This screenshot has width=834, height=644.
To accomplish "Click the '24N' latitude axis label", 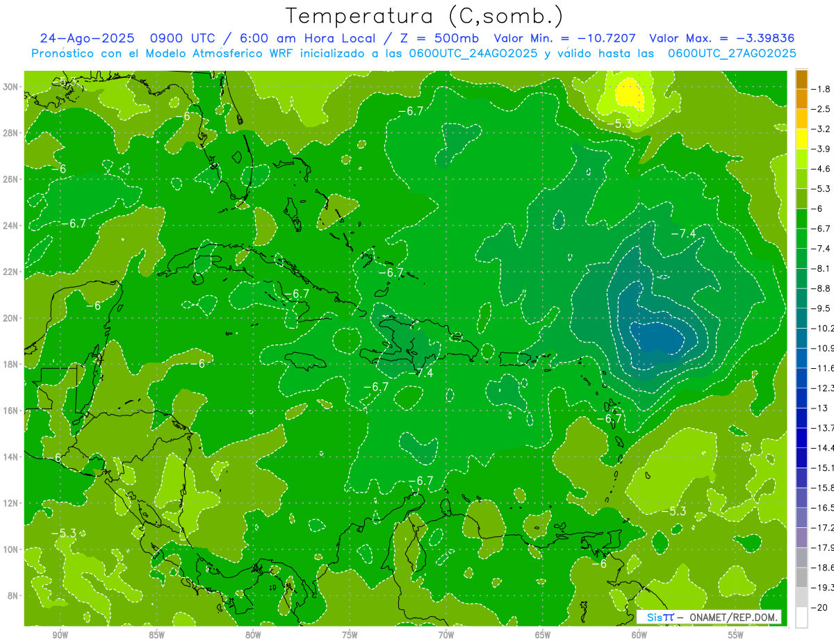I will click(x=11, y=226).
